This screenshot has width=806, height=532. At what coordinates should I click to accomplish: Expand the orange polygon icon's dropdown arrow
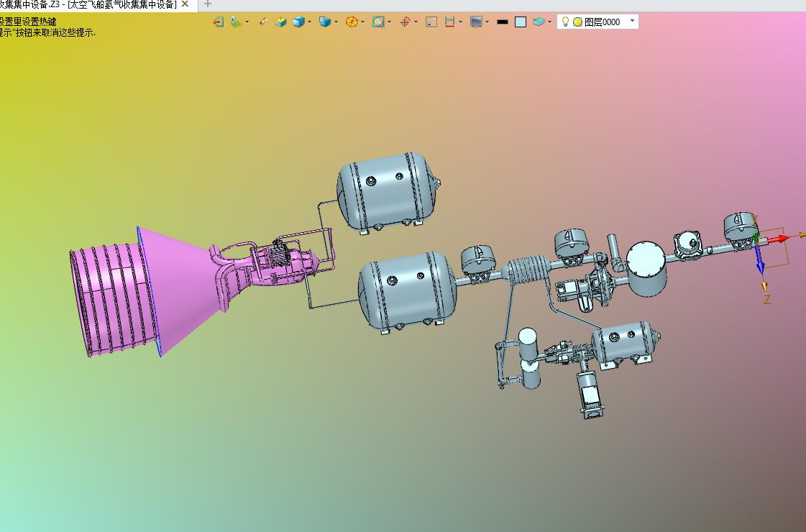pos(363,22)
